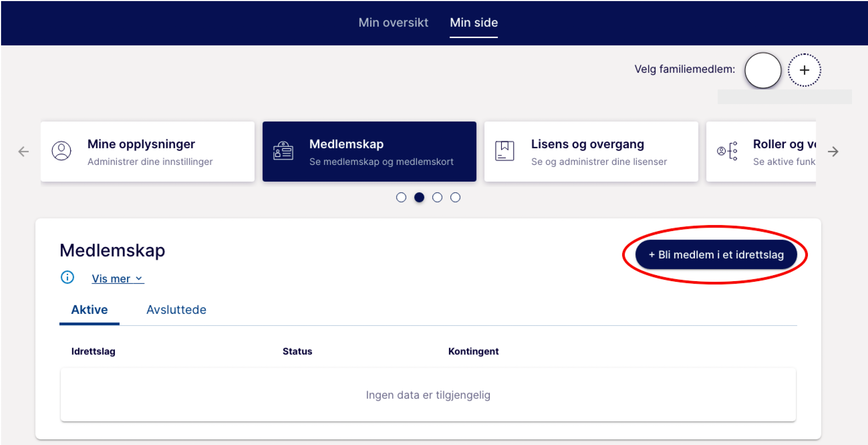Select the Aktive memberships tab
868x445 pixels.
click(89, 310)
